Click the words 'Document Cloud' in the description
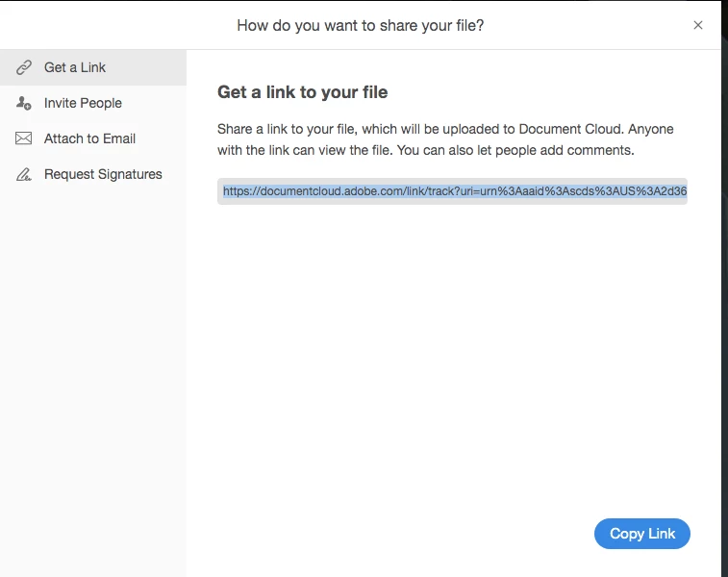728x577 pixels. tap(570, 129)
